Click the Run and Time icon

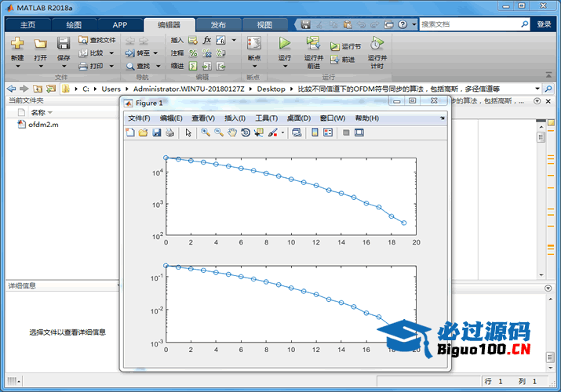click(x=377, y=43)
